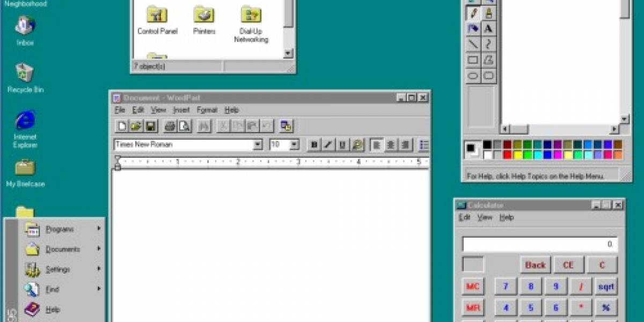Click the Calculator display field
The width and height of the screenshot is (644, 322).
click(x=540, y=244)
